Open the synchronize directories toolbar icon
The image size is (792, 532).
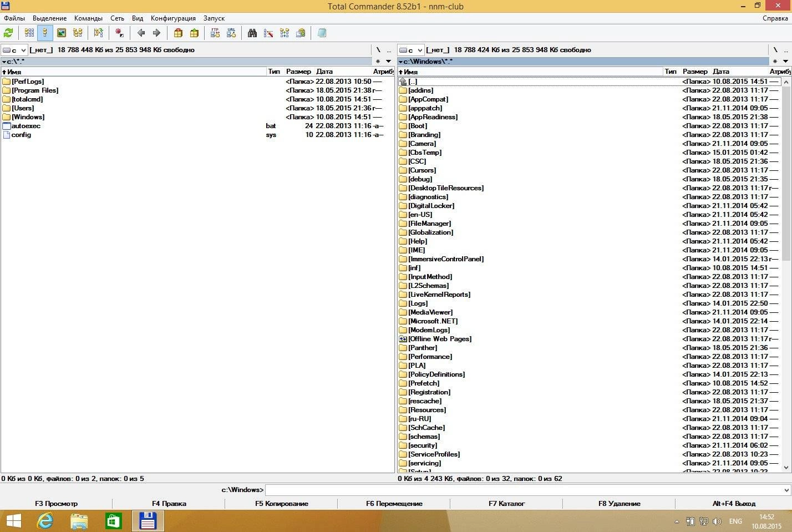pos(285,33)
